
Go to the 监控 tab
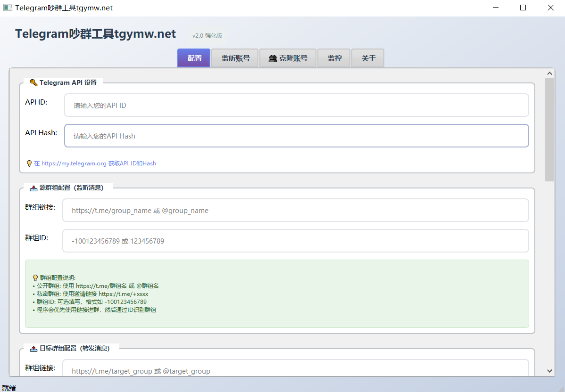pyautogui.click(x=334, y=58)
